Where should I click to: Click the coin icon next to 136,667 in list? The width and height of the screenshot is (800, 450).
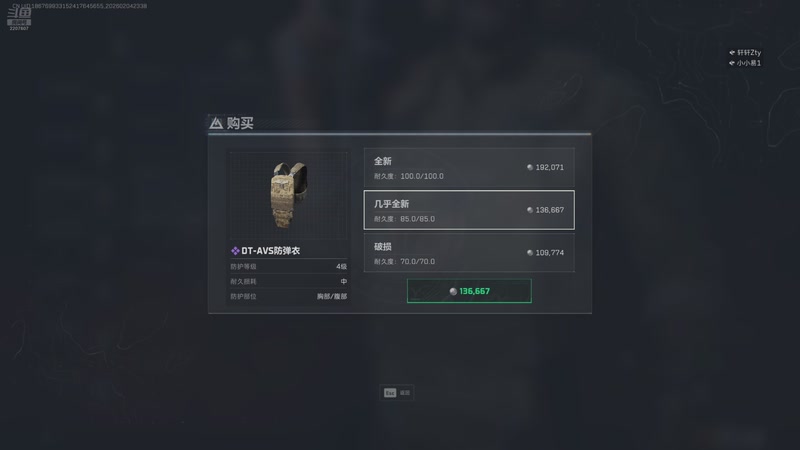(530, 210)
